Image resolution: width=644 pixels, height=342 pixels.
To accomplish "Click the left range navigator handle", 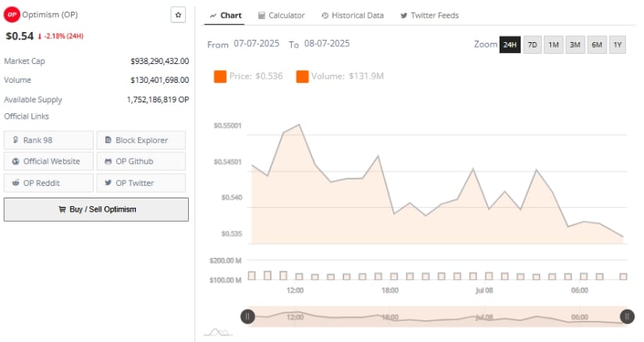I will [247, 316].
